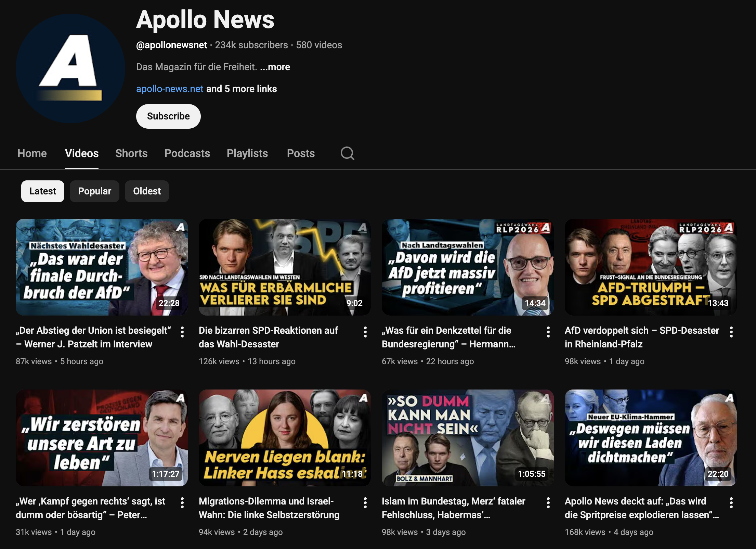This screenshot has width=756, height=549.
Task: Open options menu for Patzelt interview video
Action: point(183,331)
